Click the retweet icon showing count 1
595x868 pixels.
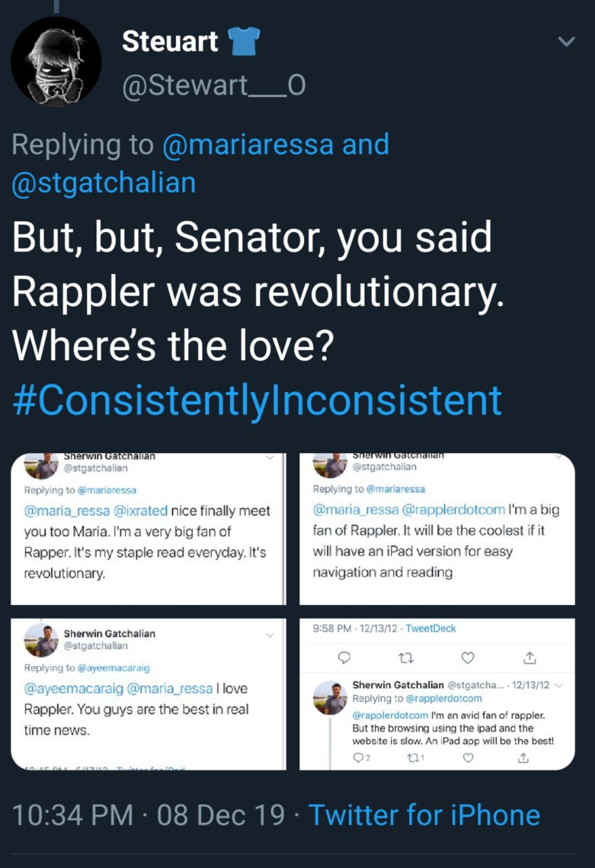coord(410,758)
